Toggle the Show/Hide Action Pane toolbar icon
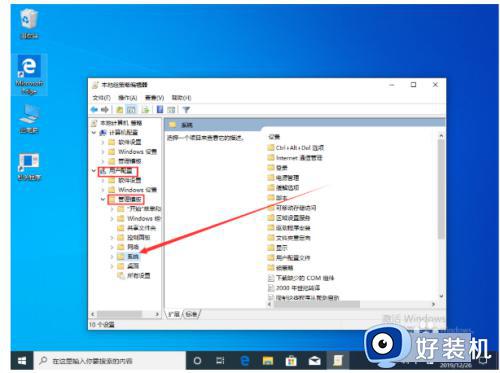 pyautogui.click(x=171, y=110)
